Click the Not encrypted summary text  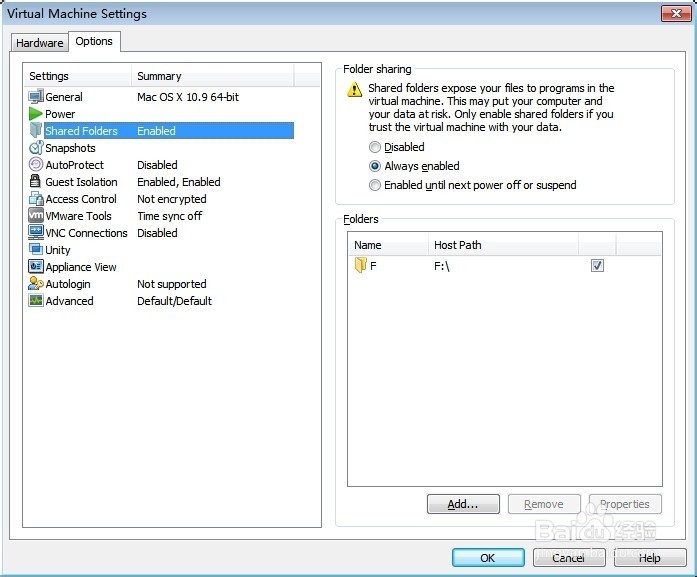(x=172, y=199)
